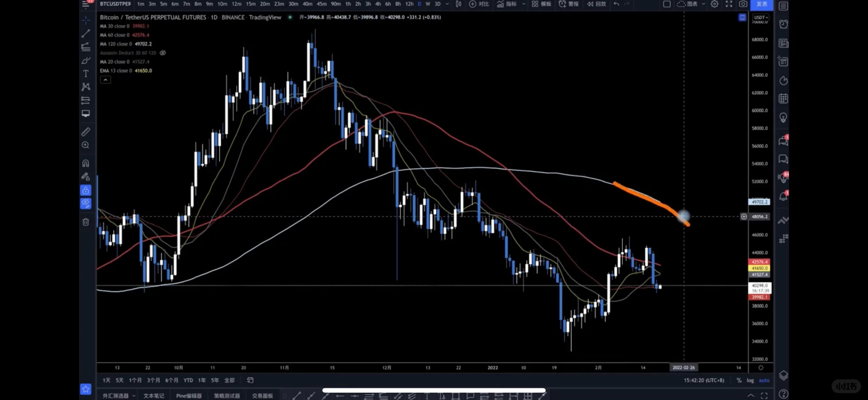Open the Pine编辑器 tab
Viewport: 868px width, 400px height.
tap(189, 396)
